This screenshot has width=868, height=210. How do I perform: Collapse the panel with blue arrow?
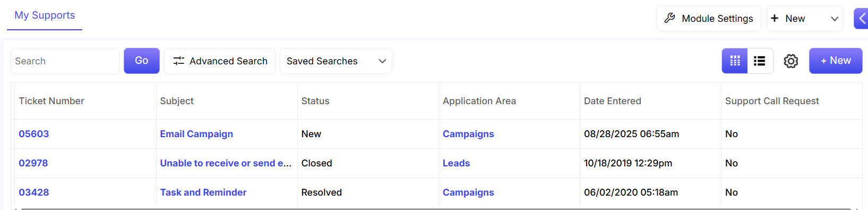tap(861, 19)
